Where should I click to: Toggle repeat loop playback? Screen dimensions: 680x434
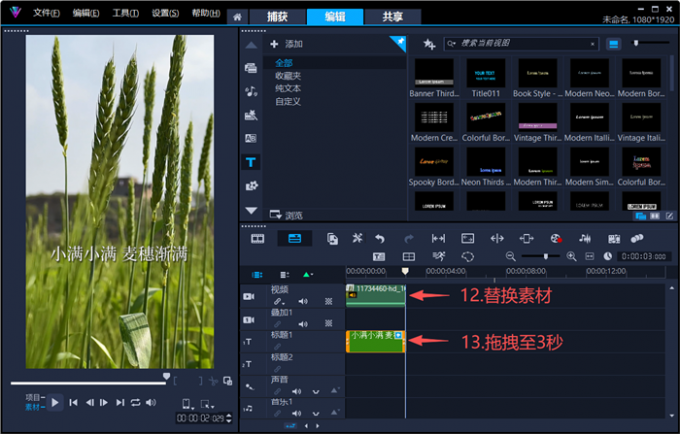click(135, 403)
